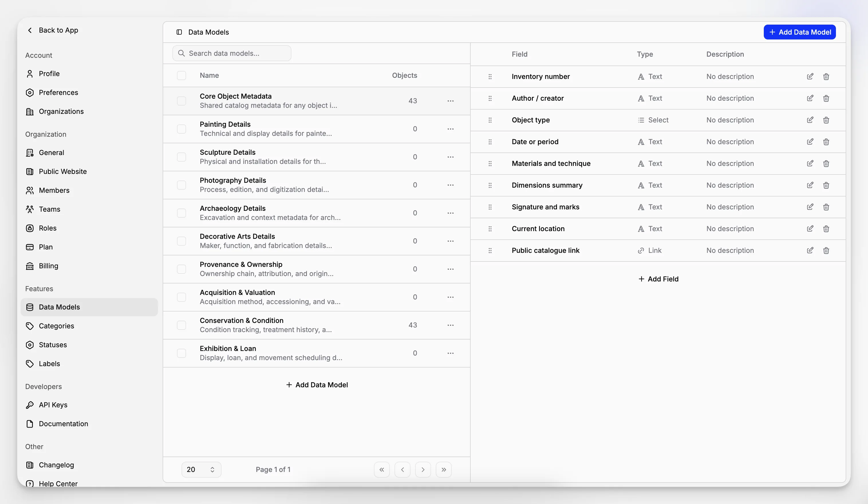The height and width of the screenshot is (504, 868).
Task: Go to the last page of data models
Action: [x=444, y=470]
